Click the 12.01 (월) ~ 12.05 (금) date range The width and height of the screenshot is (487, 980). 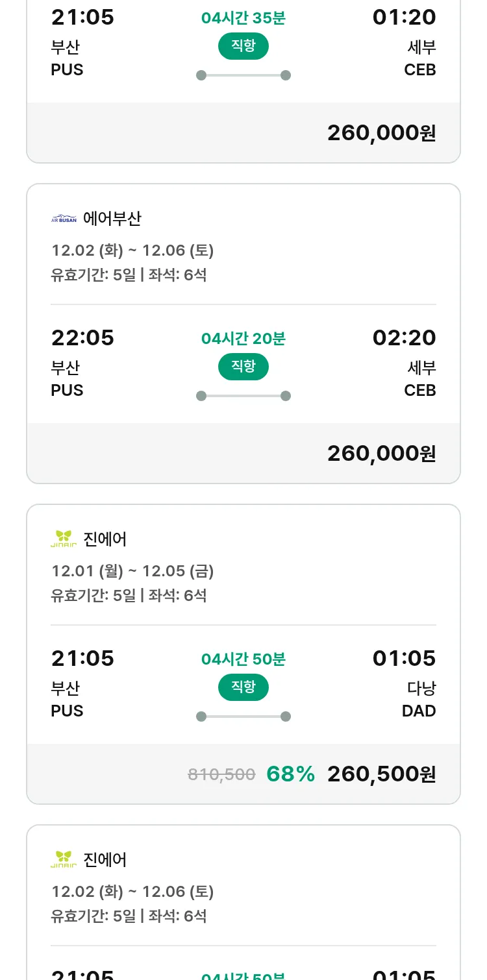coord(132,571)
